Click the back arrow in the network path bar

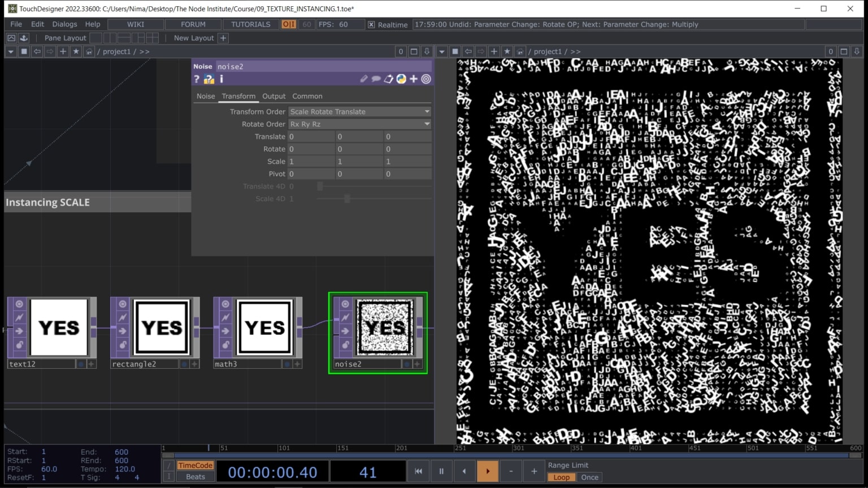coord(37,51)
